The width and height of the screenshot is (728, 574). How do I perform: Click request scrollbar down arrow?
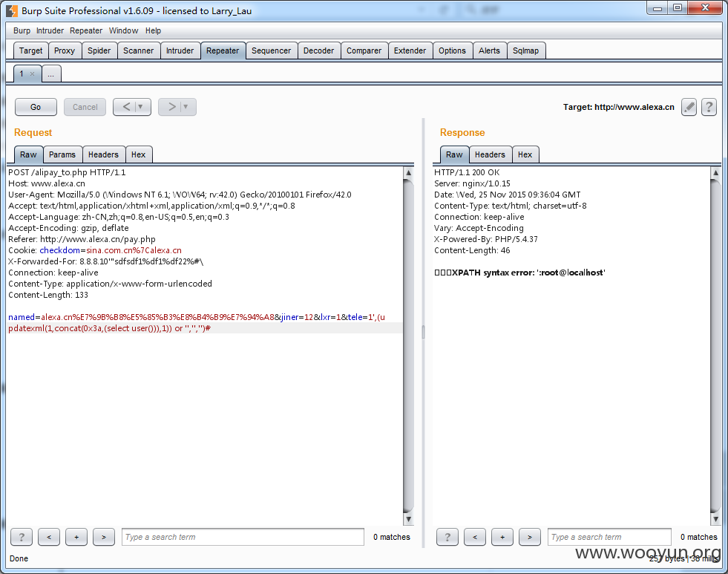(409, 519)
